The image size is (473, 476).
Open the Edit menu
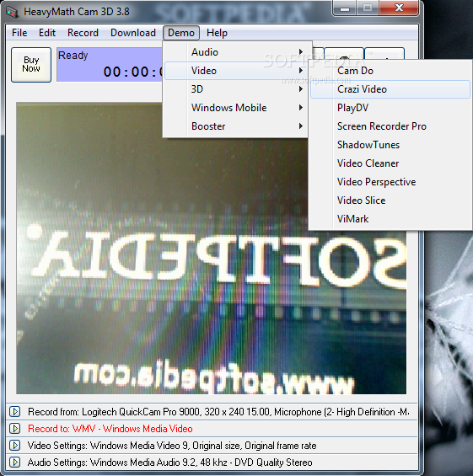point(47,33)
